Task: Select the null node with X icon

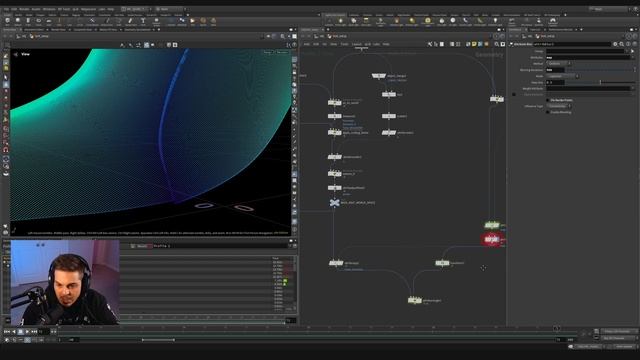Action: pos(334,202)
